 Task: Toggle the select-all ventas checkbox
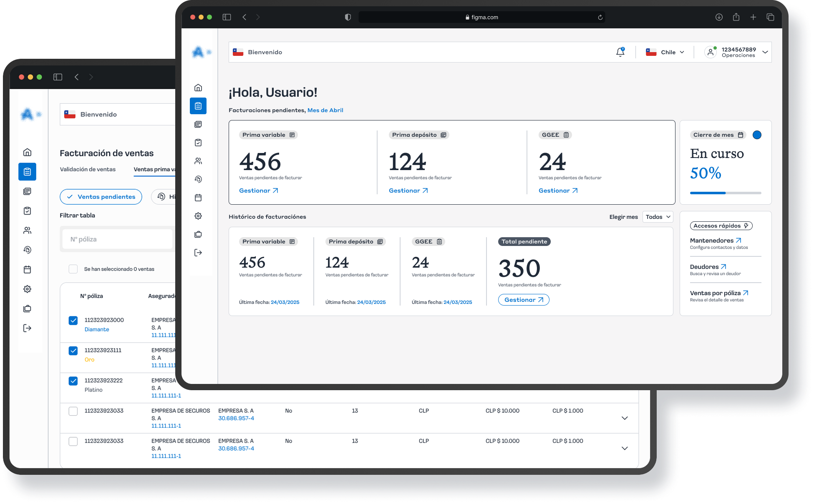coord(73,269)
